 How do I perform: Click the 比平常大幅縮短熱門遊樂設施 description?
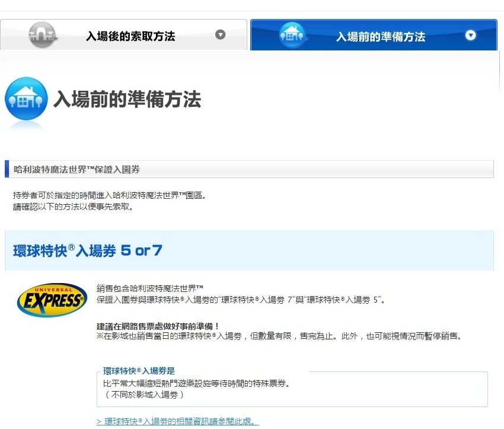196,383
